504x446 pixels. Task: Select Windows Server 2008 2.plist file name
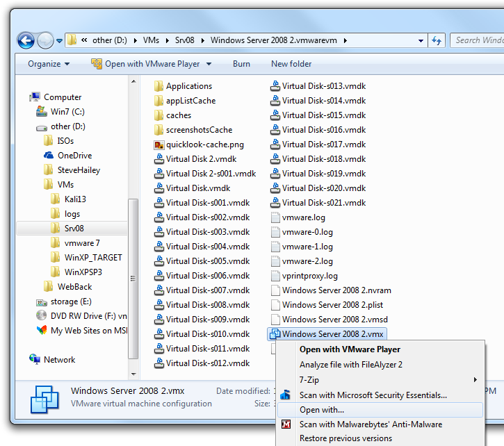(332, 305)
